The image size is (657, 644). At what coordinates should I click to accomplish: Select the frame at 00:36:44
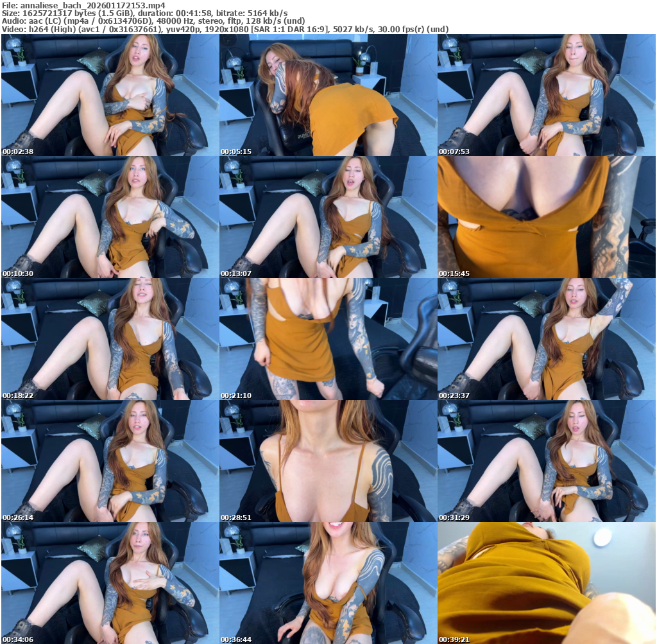pos(328,583)
